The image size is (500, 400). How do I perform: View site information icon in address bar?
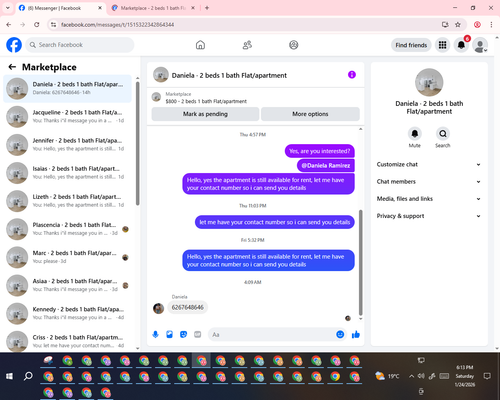click(x=53, y=25)
